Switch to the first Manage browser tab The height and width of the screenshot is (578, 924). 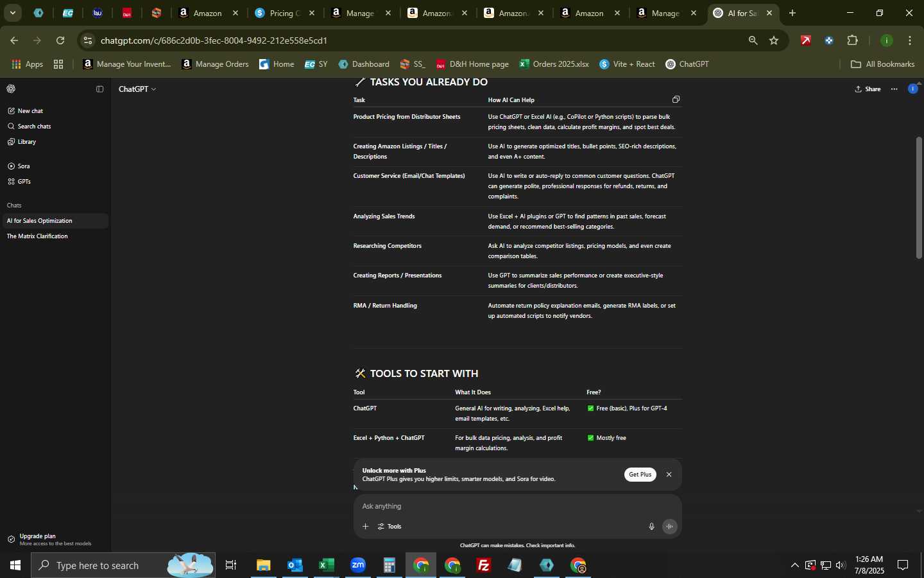tap(361, 13)
